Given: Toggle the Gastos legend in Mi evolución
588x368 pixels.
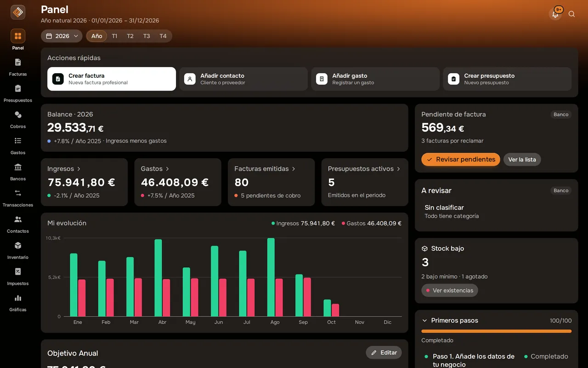Looking at the screenshot, I should pos(372,224).
